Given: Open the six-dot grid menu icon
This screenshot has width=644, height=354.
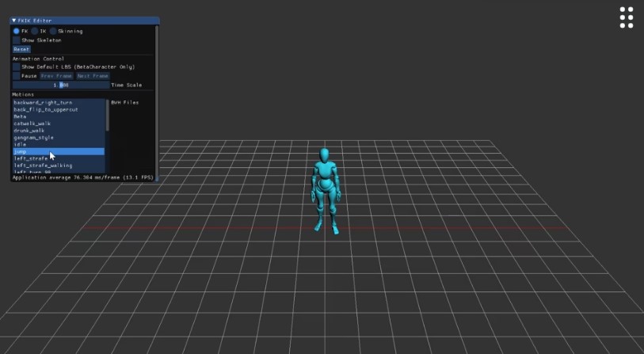Looking at the screenshot, I should pyautogui.click(x=626, y=17).
